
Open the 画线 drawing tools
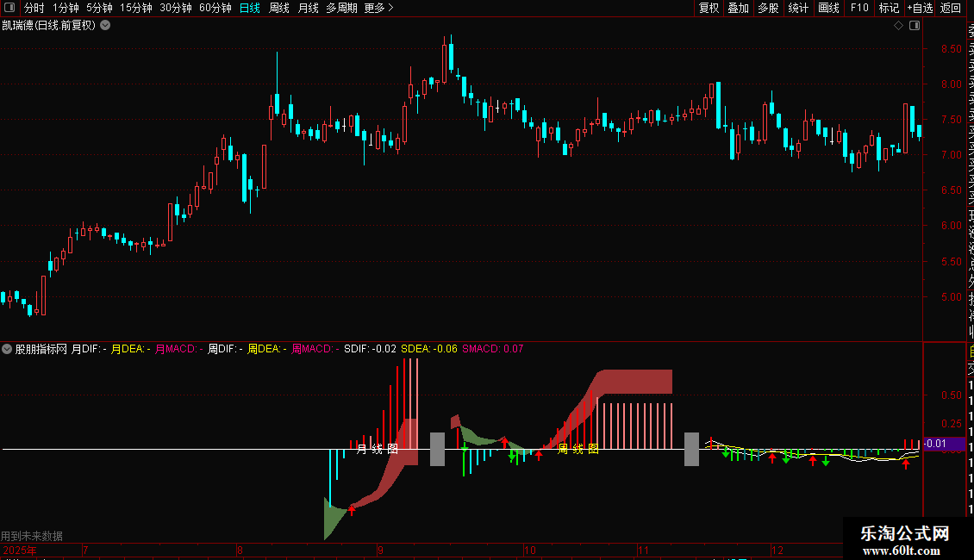(x=828, y=8)
